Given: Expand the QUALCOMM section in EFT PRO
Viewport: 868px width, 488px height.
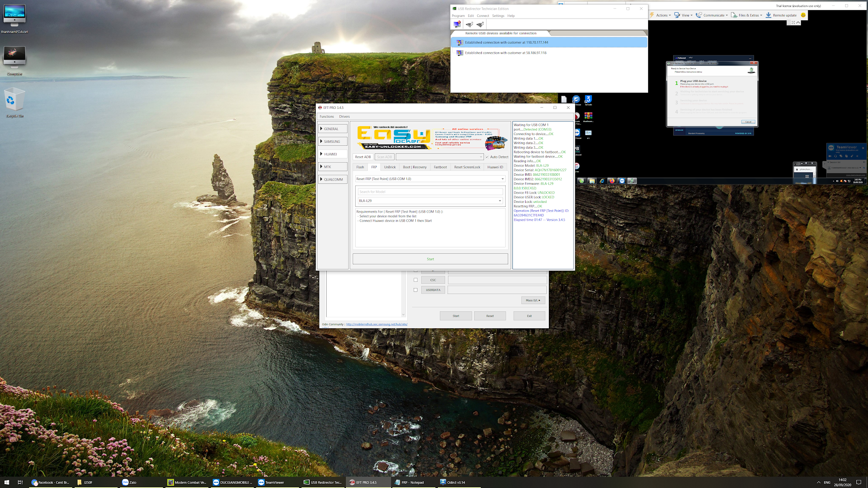Looking at the screenshot, I should (x=333, y=180).
